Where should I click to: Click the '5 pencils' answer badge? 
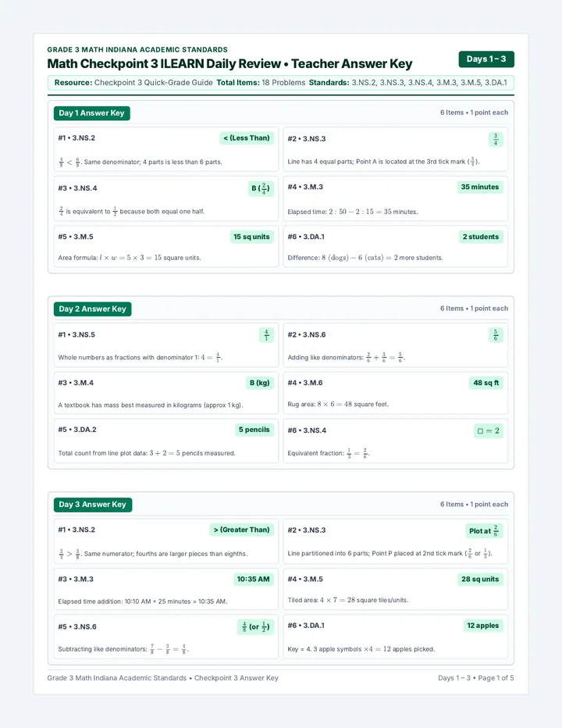[254, 430]
